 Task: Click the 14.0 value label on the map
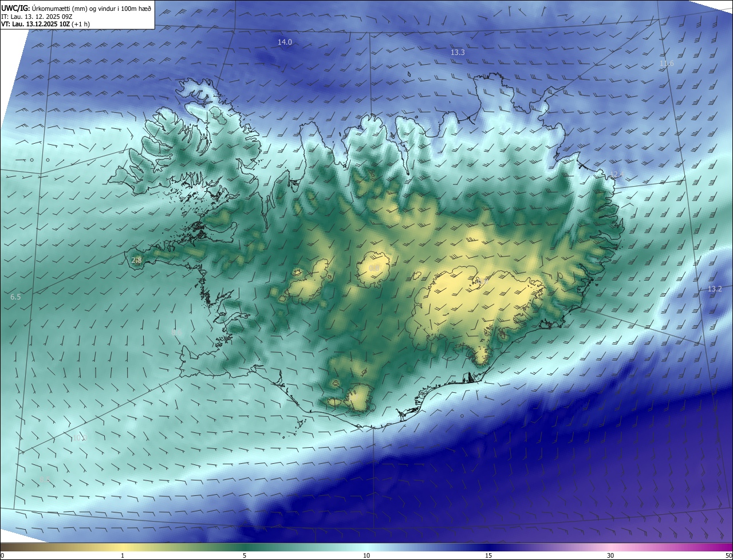tap(285, 42)
